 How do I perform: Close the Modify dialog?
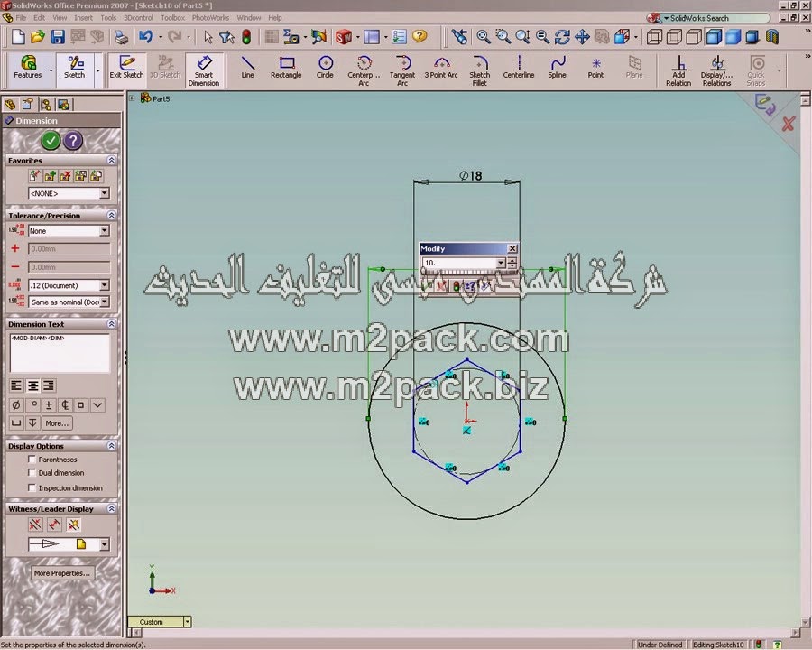point(512,248)
